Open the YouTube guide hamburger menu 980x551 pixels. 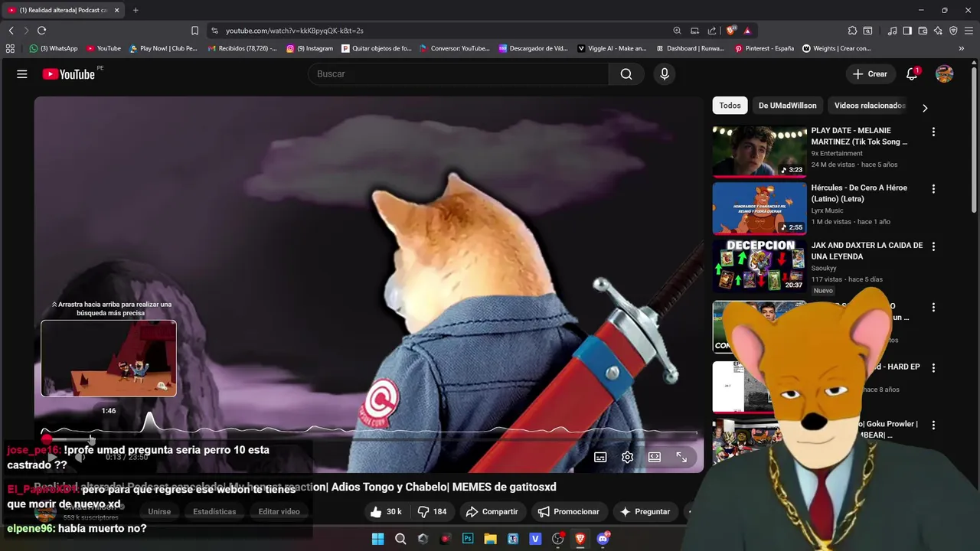tap(22, 74)
